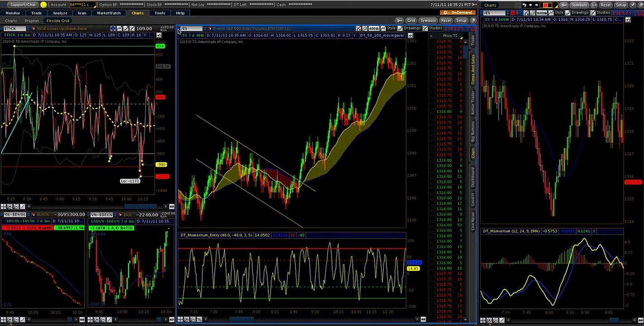Open Studies menu in right /ES window
The image size is (644, 326).
tap(600, 13)
